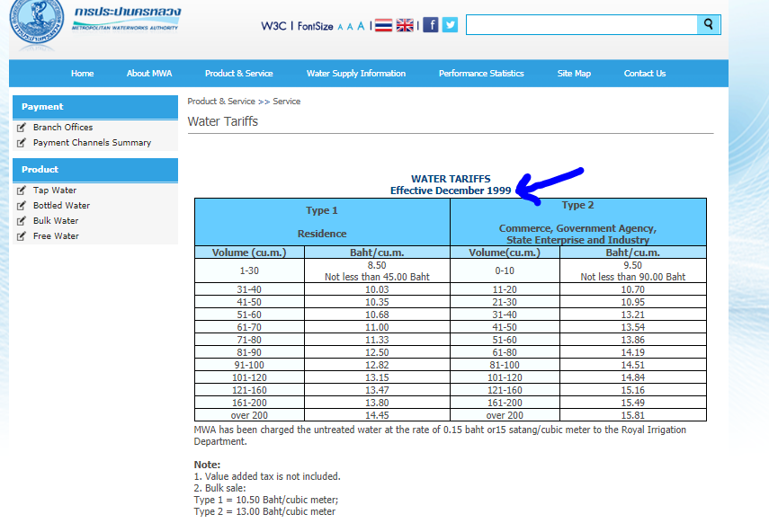
Task: Click the 'Type 2' table header
Action: click(x=577, y=205)
